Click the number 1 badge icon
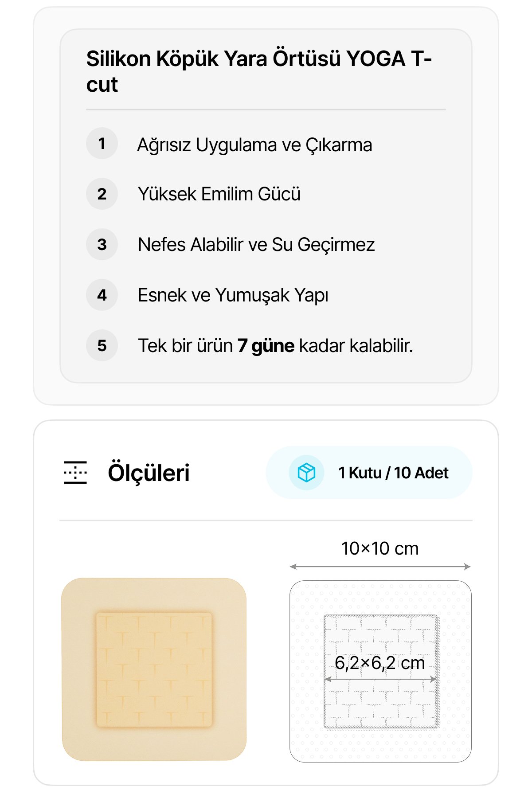 tap(102, 144)
